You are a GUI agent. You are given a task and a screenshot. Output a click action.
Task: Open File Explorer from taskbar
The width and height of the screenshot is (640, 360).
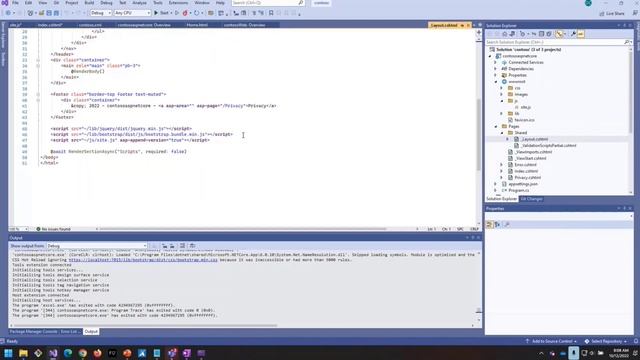(x=23, y=353)
